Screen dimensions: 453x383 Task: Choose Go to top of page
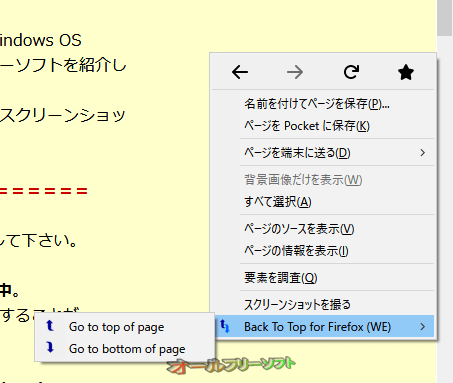point(125,326)
